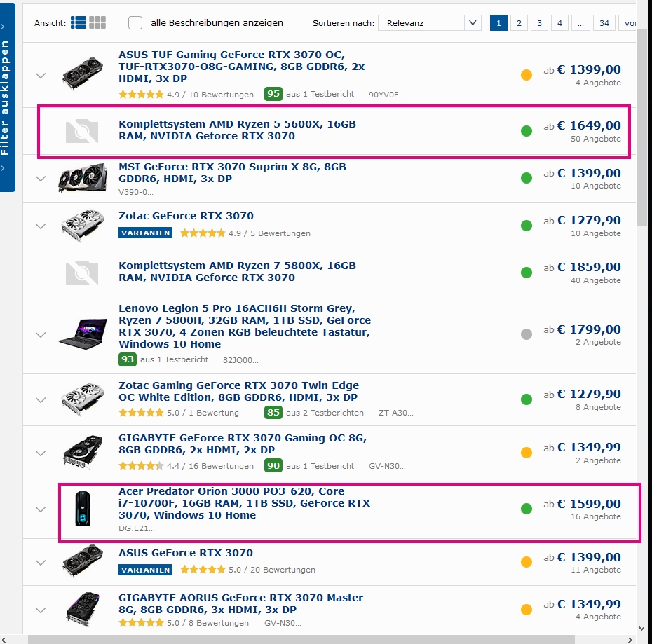The height and width of the screenshot is (644, 652).
Task: Click horizontal scrollbar thumb
Action: [x=301, y=639]
